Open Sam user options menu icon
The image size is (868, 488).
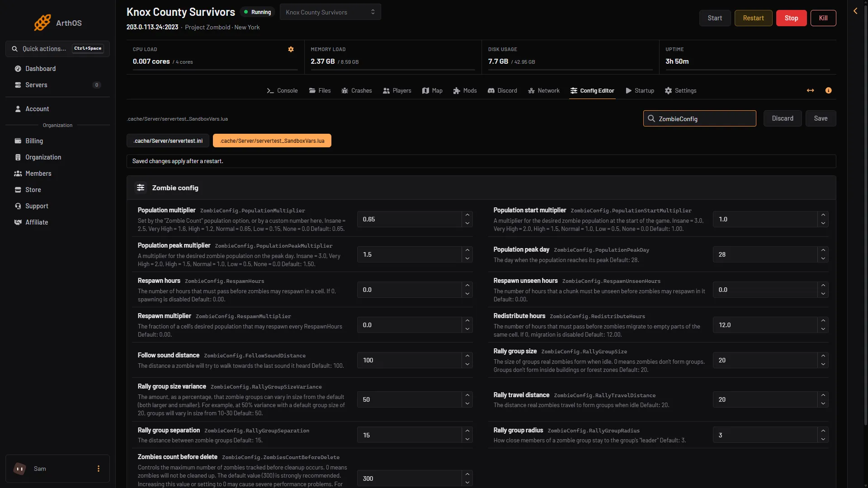click(x=99, y=469)
